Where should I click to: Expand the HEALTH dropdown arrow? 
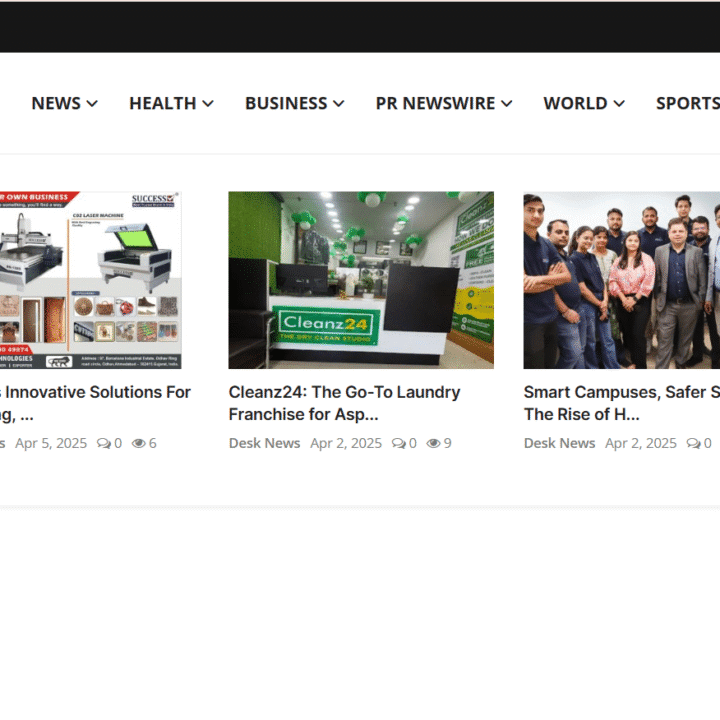click(x=208, y=104)
